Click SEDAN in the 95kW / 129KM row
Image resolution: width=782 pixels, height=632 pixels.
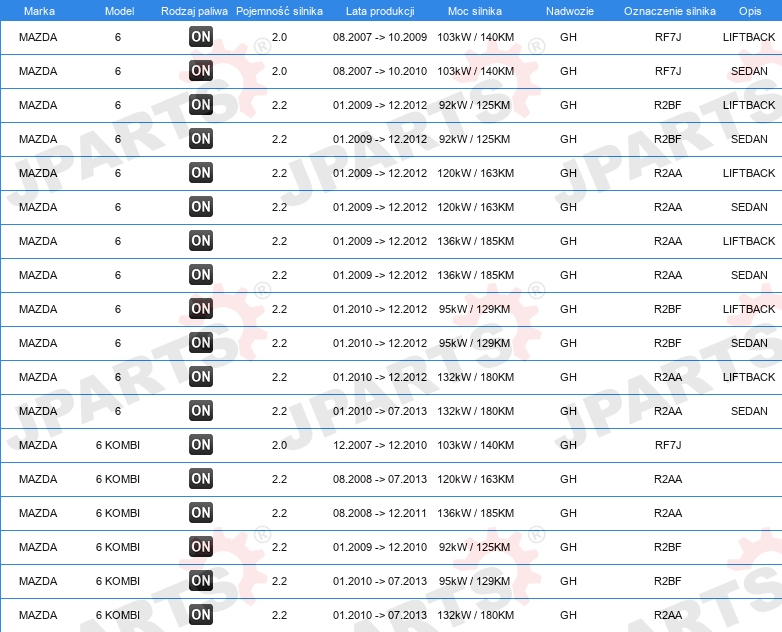(749, 343)
